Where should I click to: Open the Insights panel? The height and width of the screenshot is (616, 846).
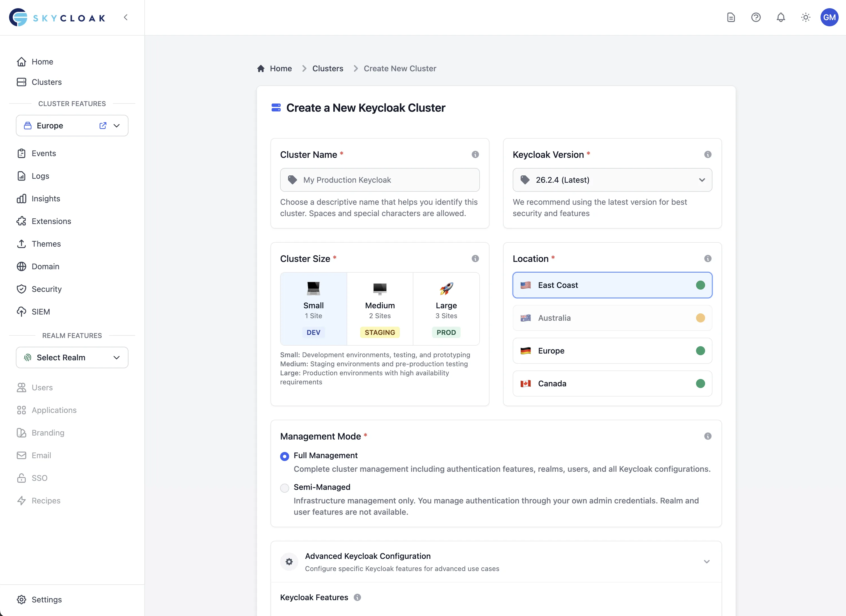click(x=46, y=198)
